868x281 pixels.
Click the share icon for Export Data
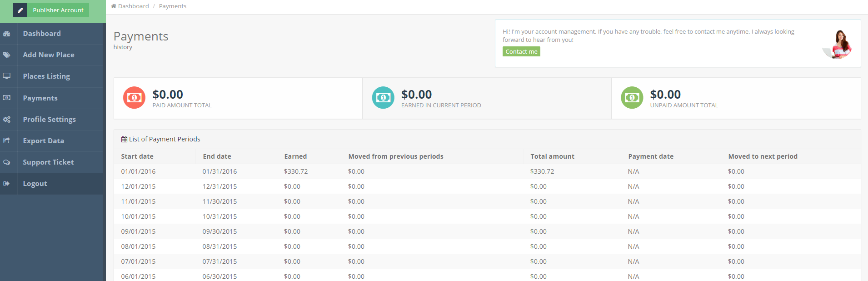[x=7, y=141]
